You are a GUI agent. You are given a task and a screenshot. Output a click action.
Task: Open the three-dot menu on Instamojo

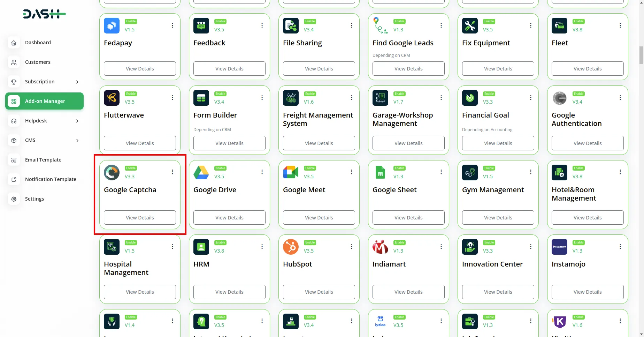[x=620, y=247]
